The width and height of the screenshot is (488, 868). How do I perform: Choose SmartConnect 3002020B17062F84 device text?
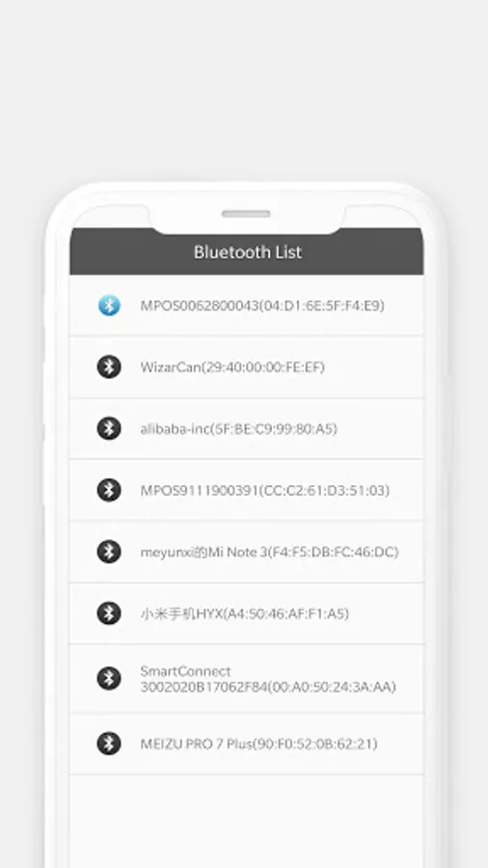click(268, 679)
